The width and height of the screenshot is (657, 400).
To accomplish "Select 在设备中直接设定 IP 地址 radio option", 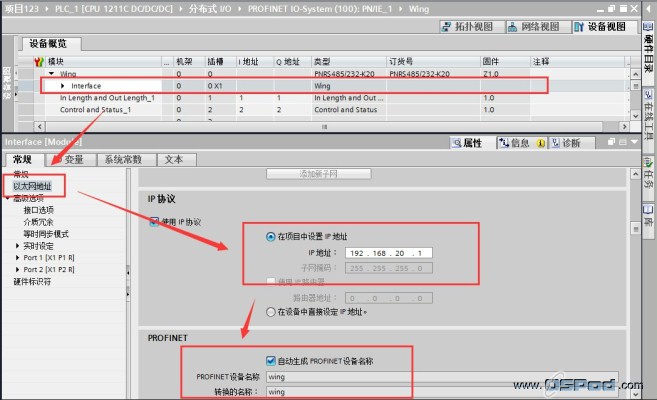I will [271, 312].
